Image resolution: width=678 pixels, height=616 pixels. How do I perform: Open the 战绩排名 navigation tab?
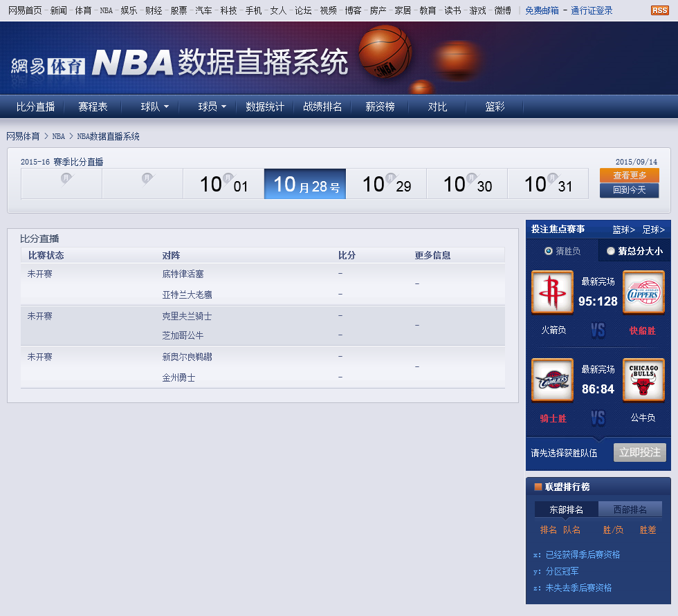pos(322,106)
